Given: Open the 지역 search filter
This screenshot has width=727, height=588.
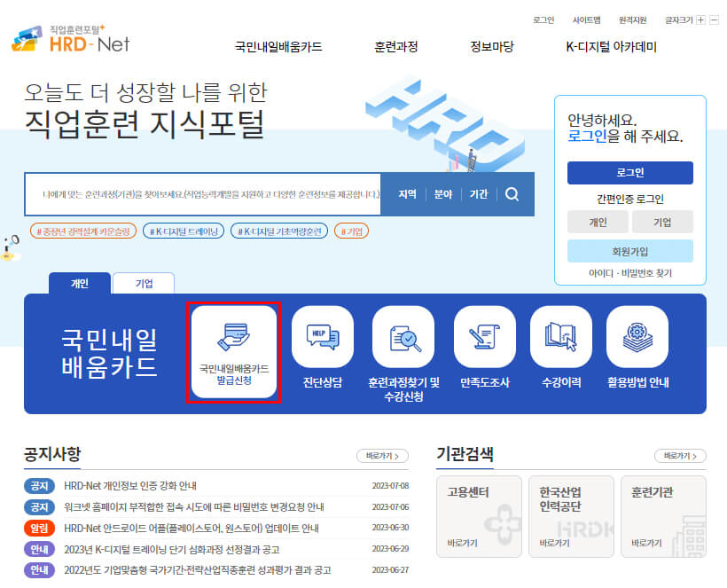Looking at the screenshot, I should coord(407,194).
